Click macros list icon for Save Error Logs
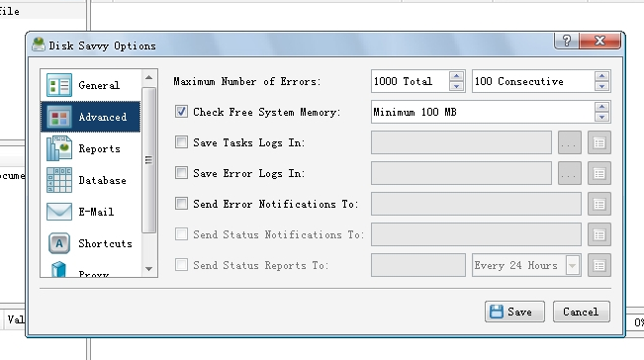This screenshot has height=360, width=644. tap(599, 173)
